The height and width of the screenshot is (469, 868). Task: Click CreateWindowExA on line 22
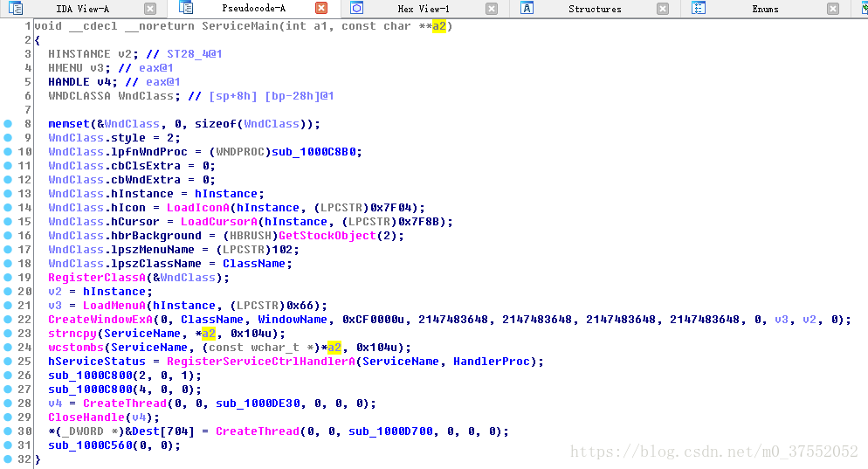tap(100, 320)
